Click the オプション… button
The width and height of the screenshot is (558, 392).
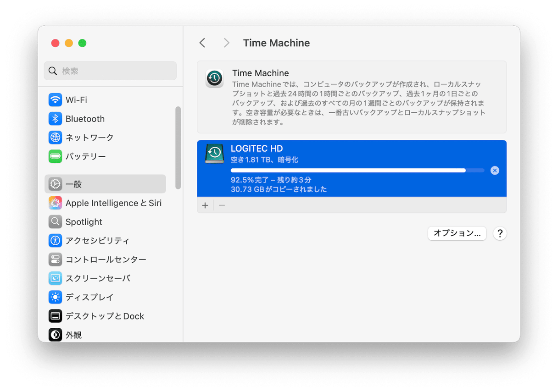click(457, 233)
